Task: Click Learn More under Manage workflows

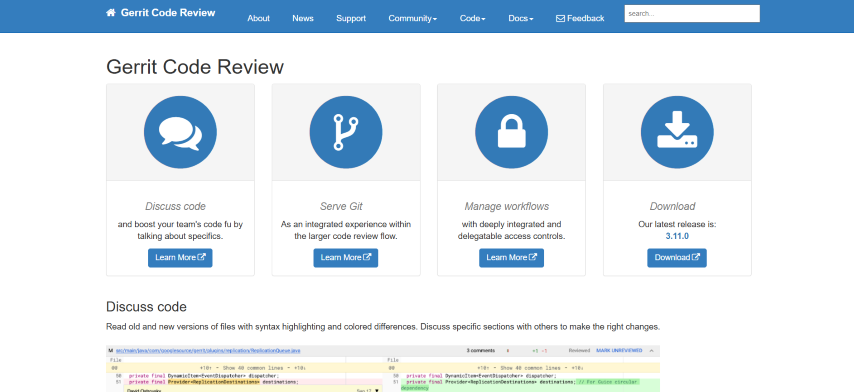Action: click(511, 258)
